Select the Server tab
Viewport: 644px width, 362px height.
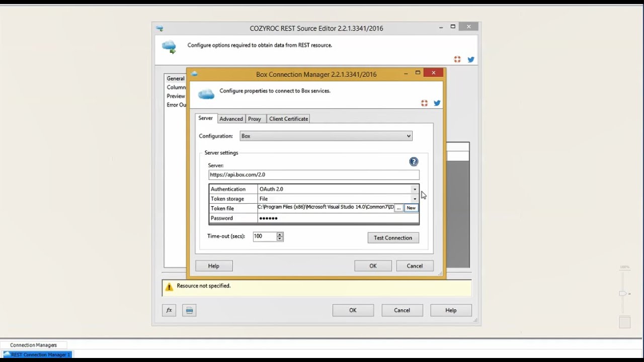coord(205,118)
